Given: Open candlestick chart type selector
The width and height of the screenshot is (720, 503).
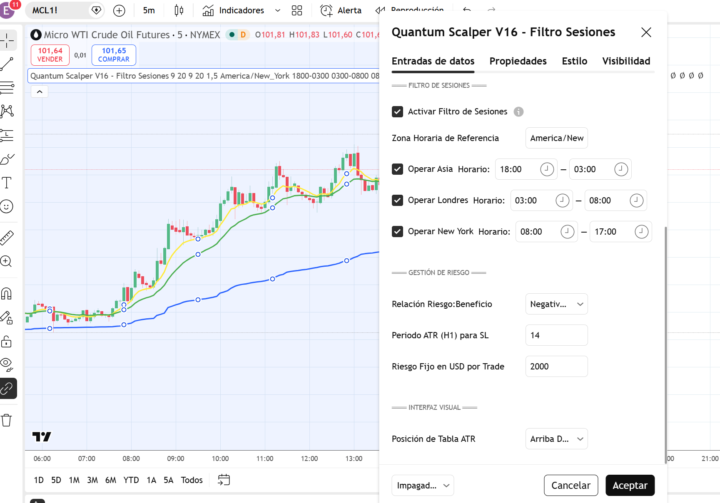Looking at the screenshot, I should click(179, 10).
